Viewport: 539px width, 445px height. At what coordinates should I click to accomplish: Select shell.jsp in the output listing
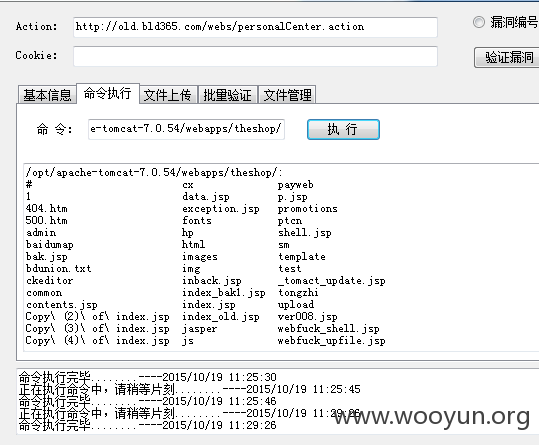click(305, 233)
